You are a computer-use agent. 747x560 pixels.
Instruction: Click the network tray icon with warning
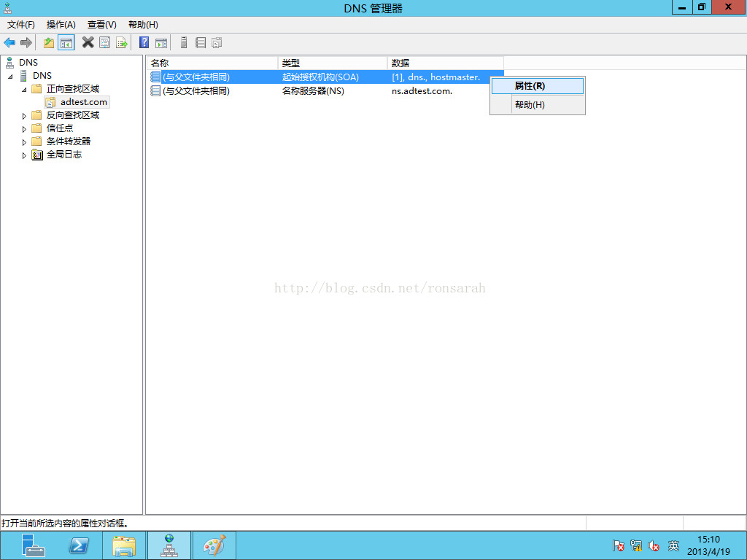click(x=636, y=545)
